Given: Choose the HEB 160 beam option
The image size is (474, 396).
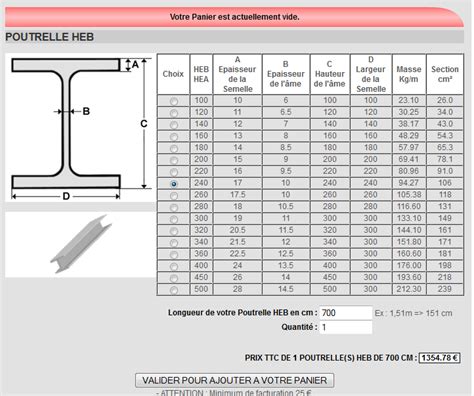Looking at the screenshot, I should coord(174,137).
